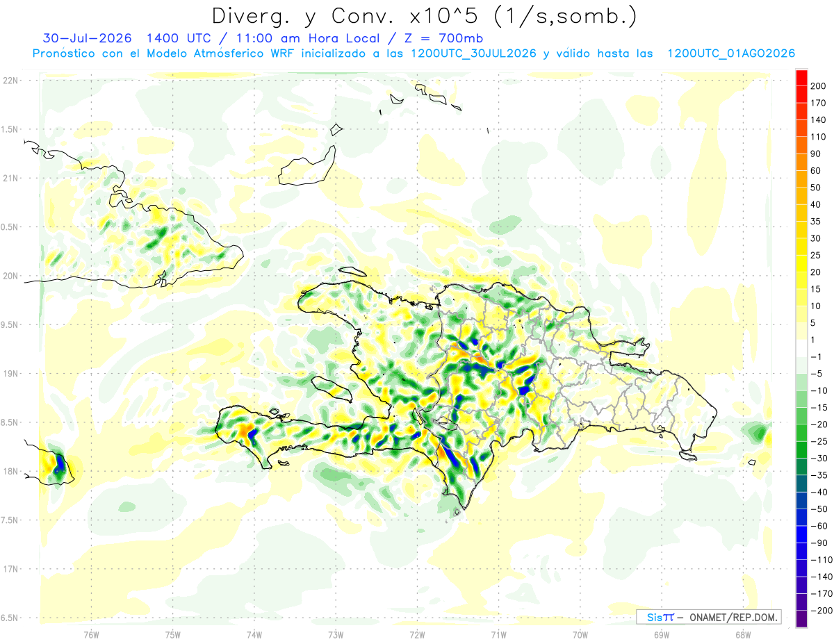The height and width of the screenshot is (644, 834).
Task: Click the '-200' value at the colorbar bottom
Action: (x=821, y=611)
